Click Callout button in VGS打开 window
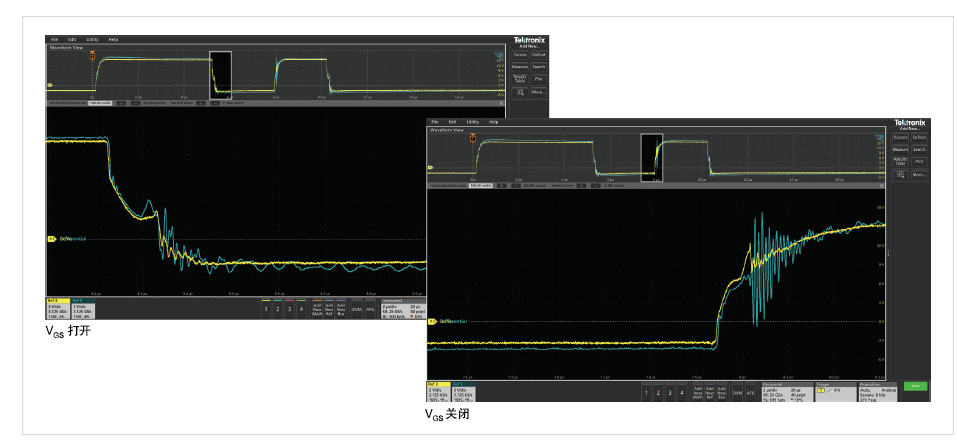Viewport: 957px width, 440px height. click(x=538, y=55)
